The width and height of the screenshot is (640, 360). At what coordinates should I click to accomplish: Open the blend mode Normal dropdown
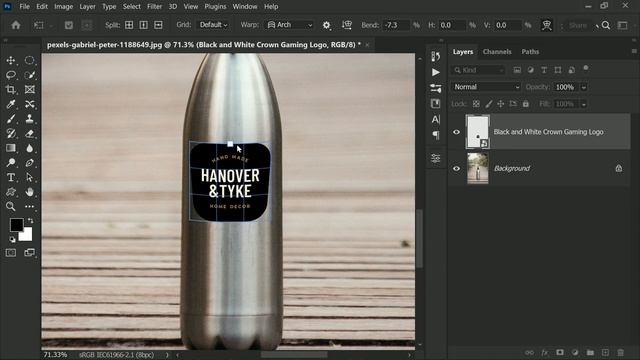click(x=486, y=87)
